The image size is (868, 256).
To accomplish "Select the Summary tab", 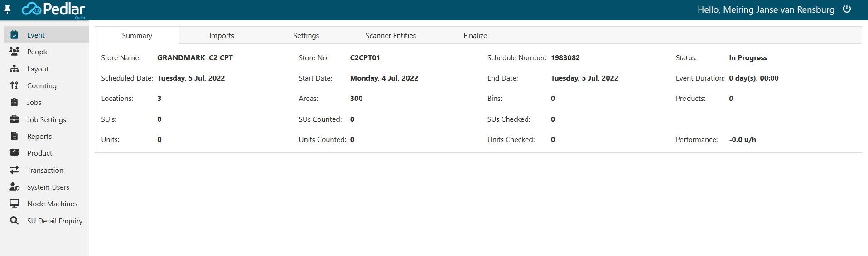I will click(137, 35).
